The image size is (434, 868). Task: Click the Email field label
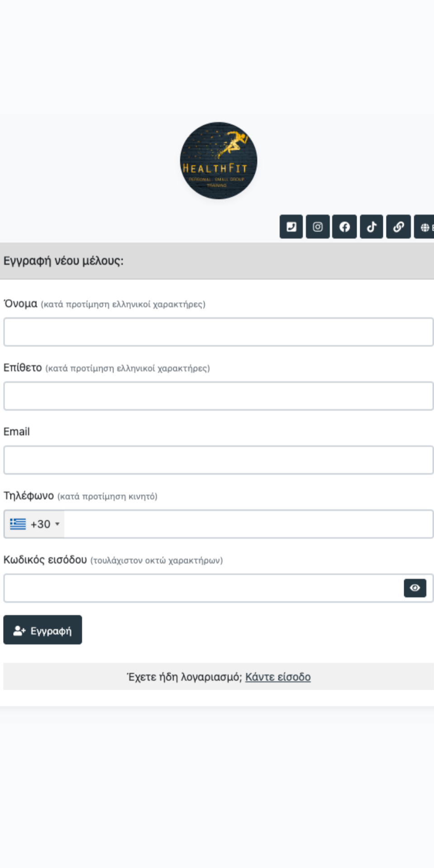tap(17, 432)
